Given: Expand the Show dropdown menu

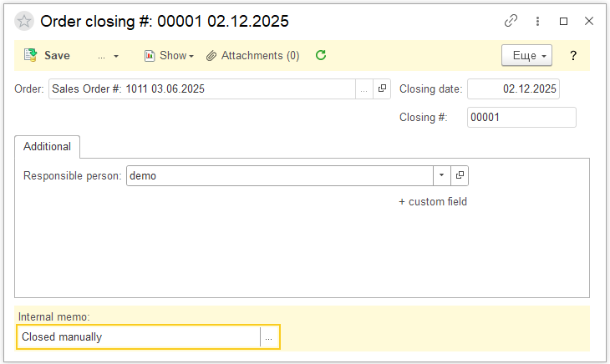Looking at the screenshot, I should click(x=169, y=56).
